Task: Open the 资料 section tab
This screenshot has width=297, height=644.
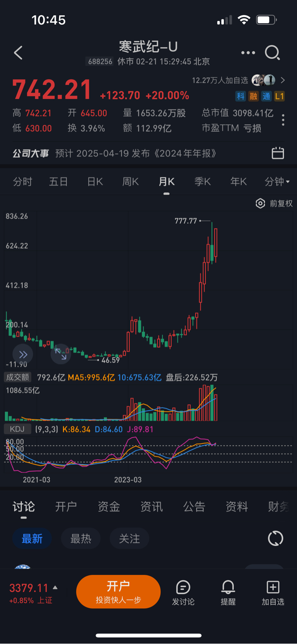Action: pyautogui.click(x=237, y=507)
